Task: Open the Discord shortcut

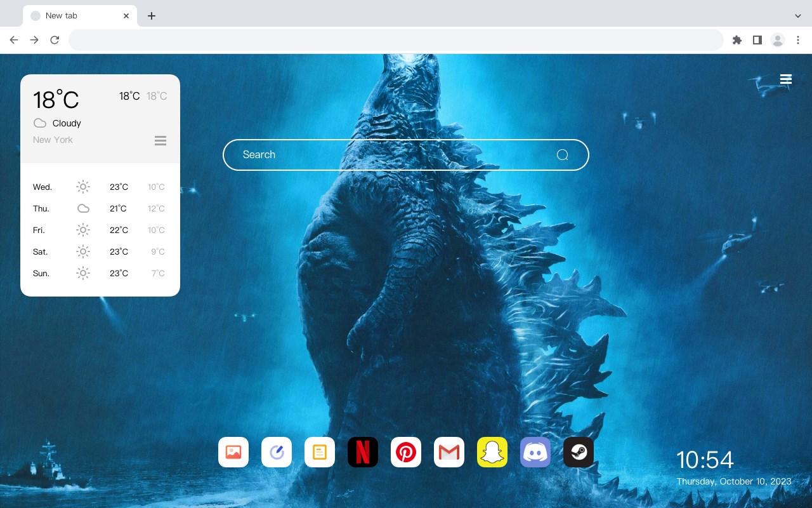Action: click(535, 452)
